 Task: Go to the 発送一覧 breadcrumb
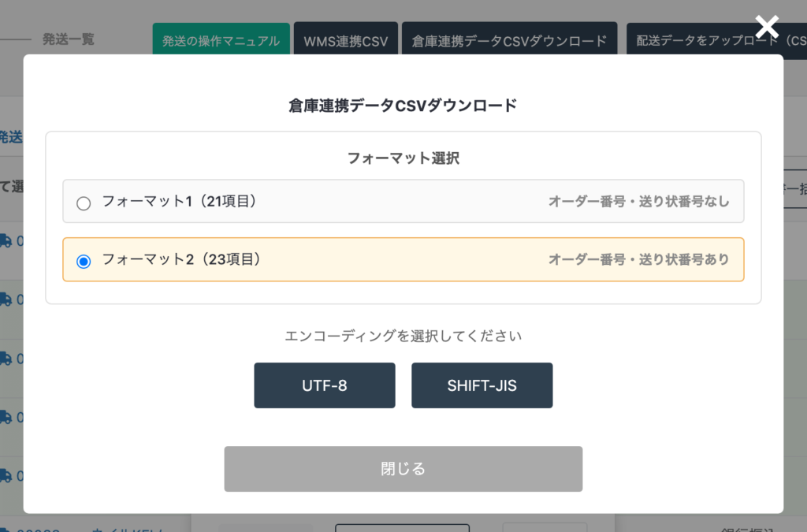[68, 39]
